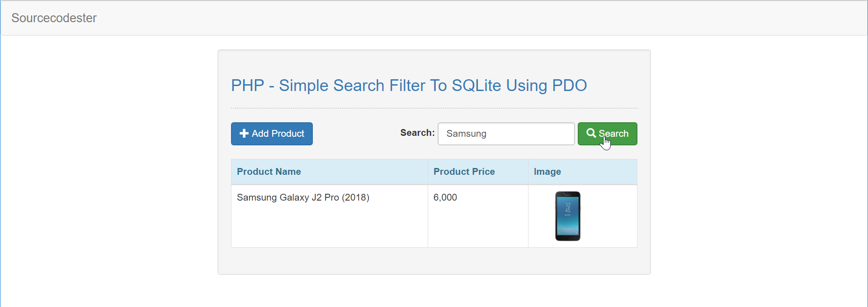Open the Sourcecodester brand link
Screen dimensions: 868x307
[x=54, y=18]
